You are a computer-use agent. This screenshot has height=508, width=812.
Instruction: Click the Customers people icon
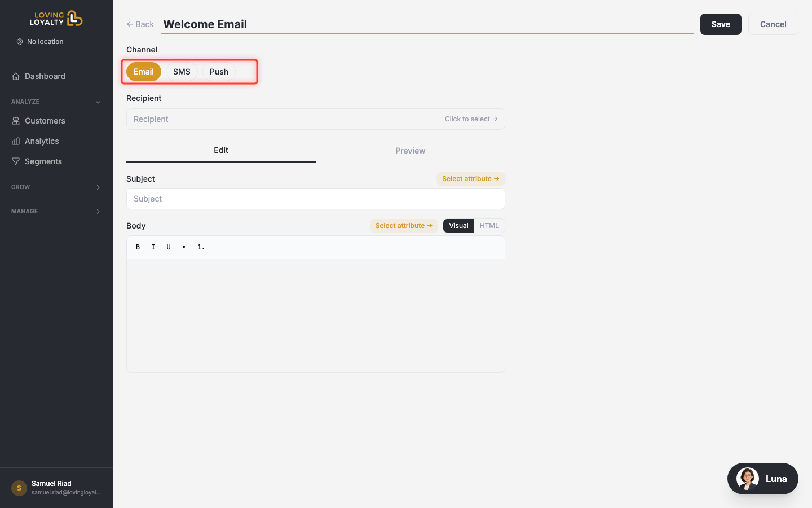[x=16, y=121]
